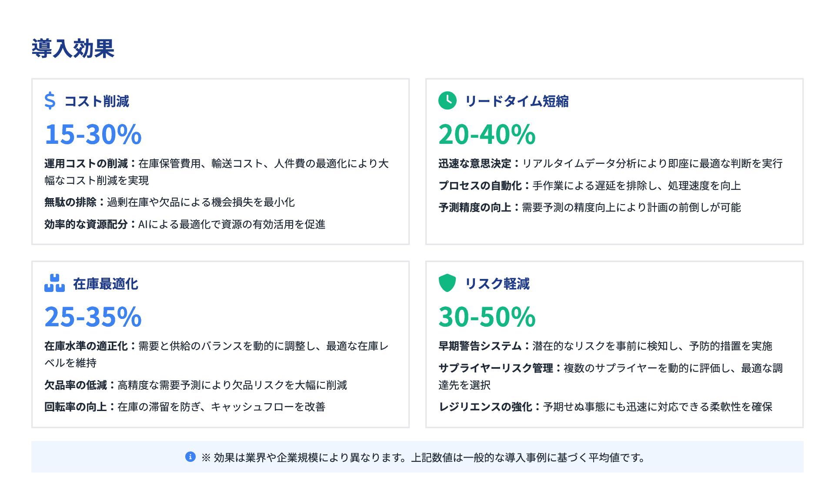Click the inventory boxes icon
This screenshot has width=835, height=504.
pos(54,283)
